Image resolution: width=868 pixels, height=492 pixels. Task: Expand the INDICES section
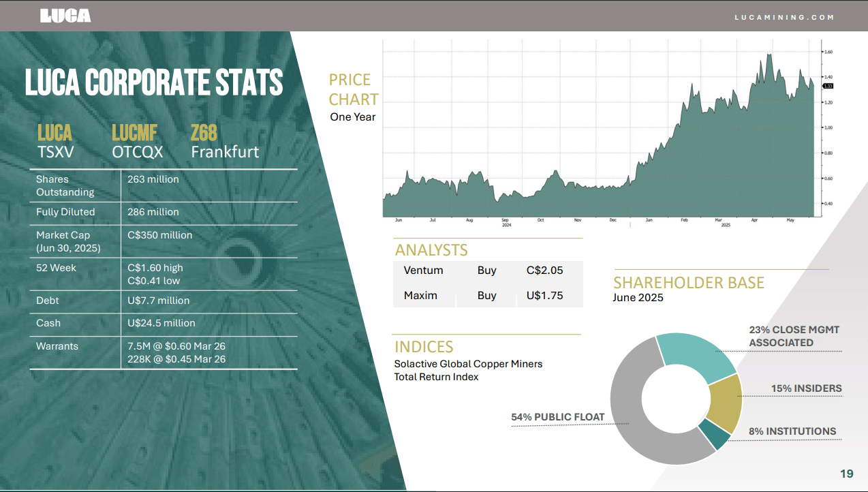tap(424, 347)
